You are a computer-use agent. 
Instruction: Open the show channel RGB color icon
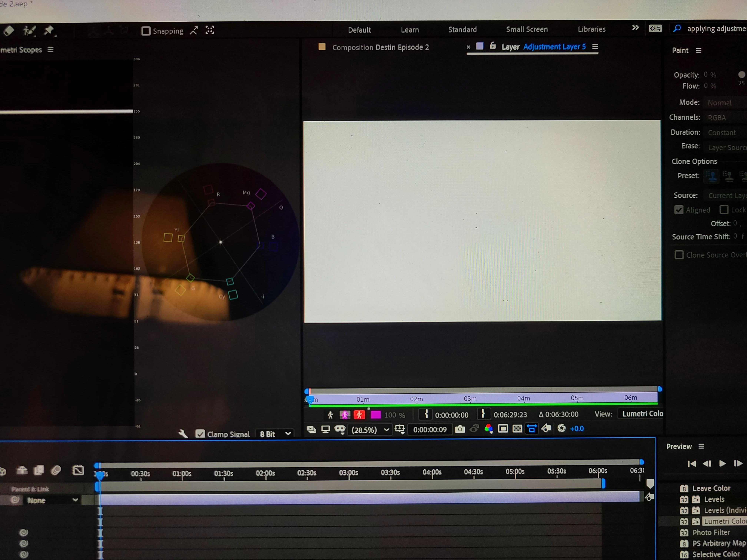tap(489, 429)
